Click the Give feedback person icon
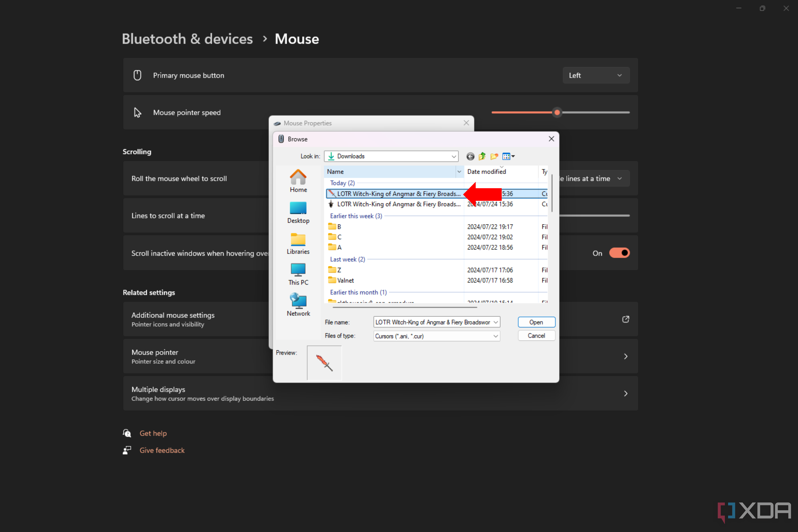This screenshot has height=532, width=798. click(127, 450)
